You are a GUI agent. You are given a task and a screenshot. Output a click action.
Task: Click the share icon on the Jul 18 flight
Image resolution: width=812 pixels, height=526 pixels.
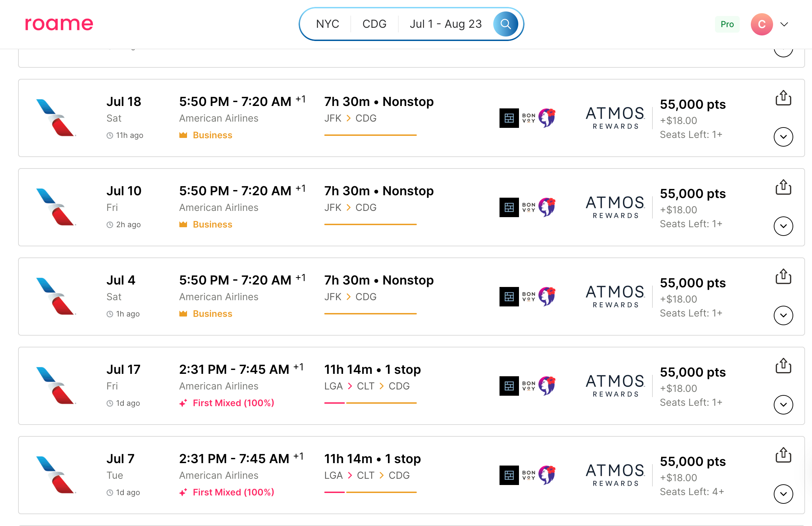pyautogui.click(x=783, y=98)
